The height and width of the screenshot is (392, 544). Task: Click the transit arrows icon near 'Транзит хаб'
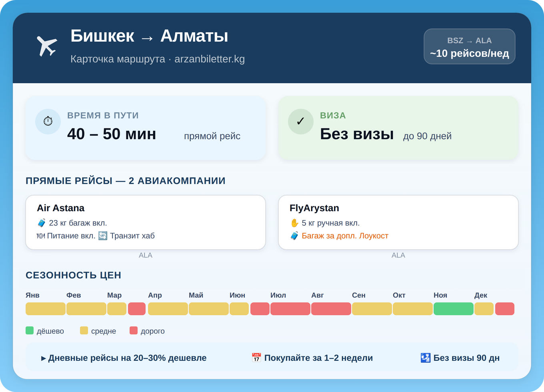(x=102, y=236)
